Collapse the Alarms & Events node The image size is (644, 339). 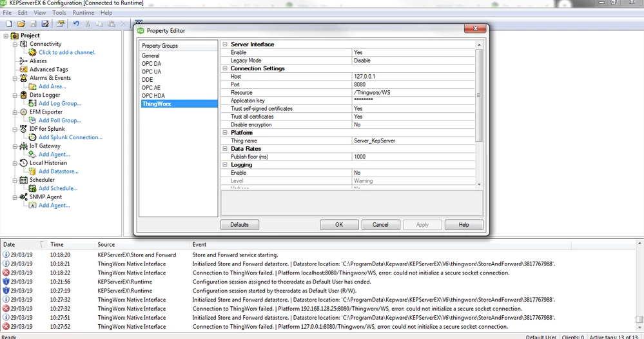pyautogui.click(x=15, y=79)
